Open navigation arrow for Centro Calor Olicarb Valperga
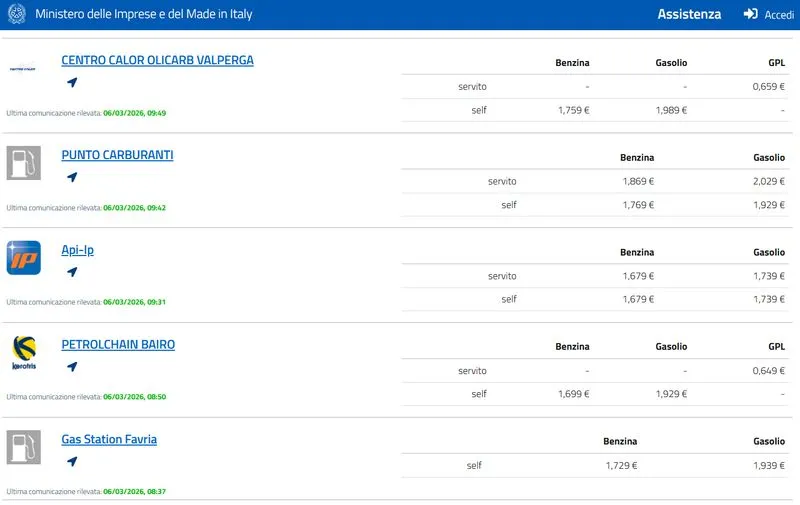 [x=72, y=83]
